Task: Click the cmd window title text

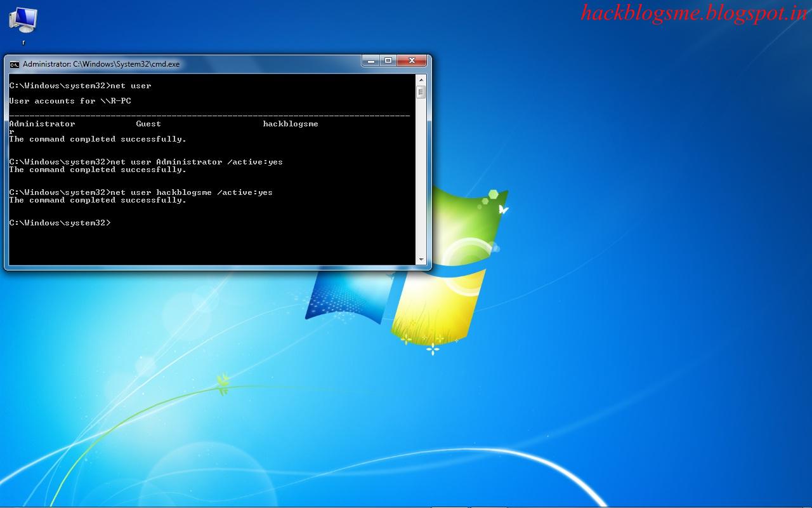Action: [x=101, y=64]
